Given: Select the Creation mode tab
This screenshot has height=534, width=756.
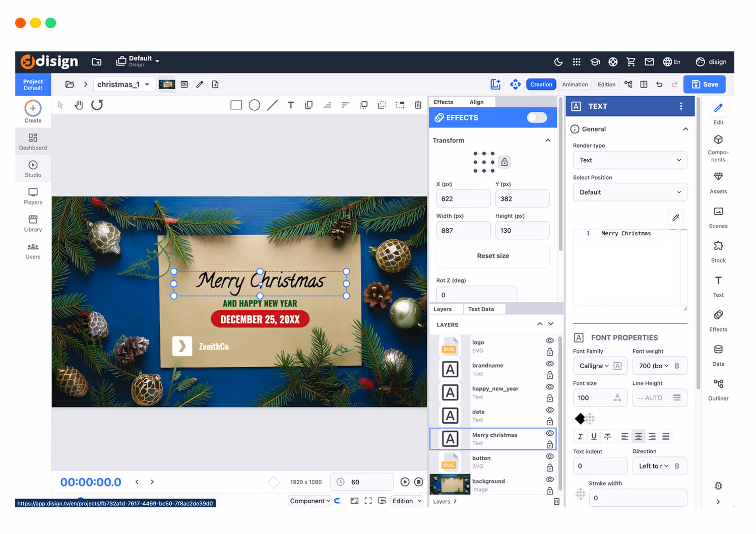Looking at the screenshot, I should (x=541, y=84).
